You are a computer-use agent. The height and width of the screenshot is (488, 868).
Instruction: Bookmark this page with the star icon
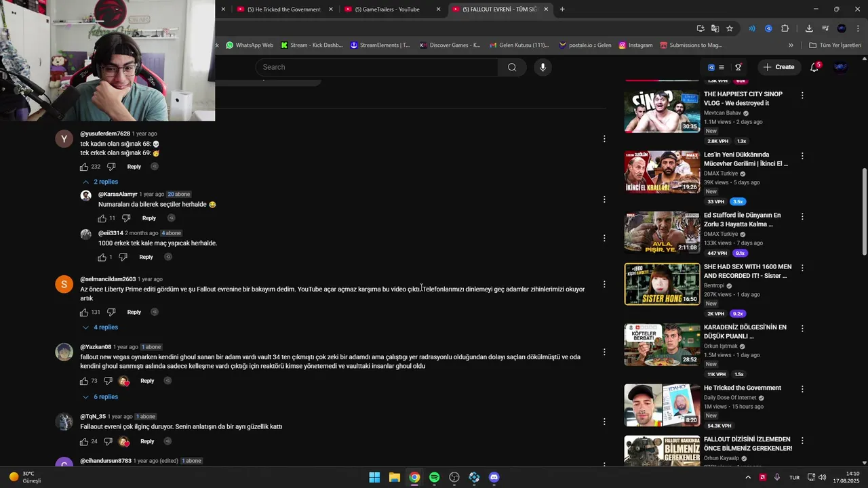tap(730, 28)
